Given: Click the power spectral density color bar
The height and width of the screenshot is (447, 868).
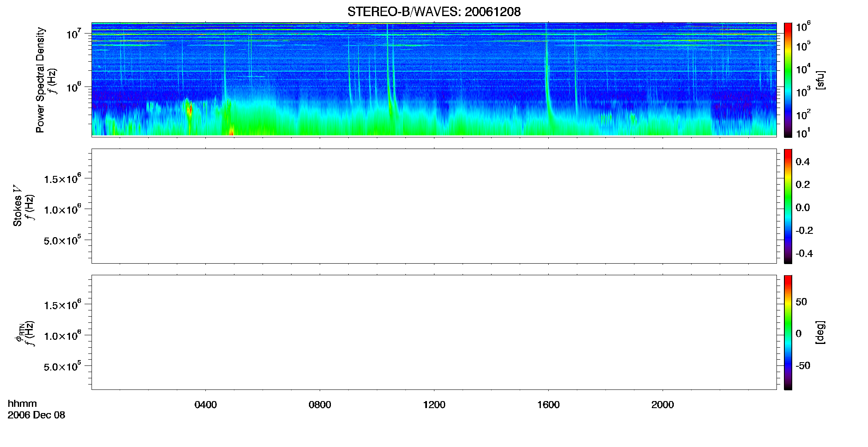Looking at the screenshot, I should coord(788,79).
